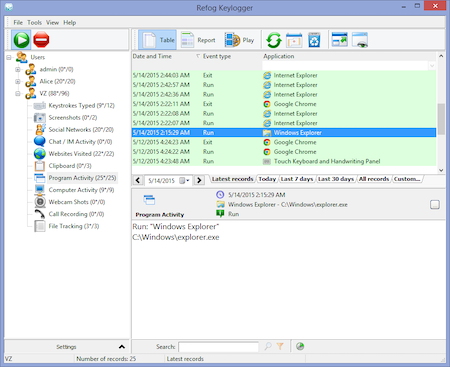Select the 4:24:22 AM Google Chrome Run row
The image size is (450, 367).
pyautogui.click(x=284, y=152)
